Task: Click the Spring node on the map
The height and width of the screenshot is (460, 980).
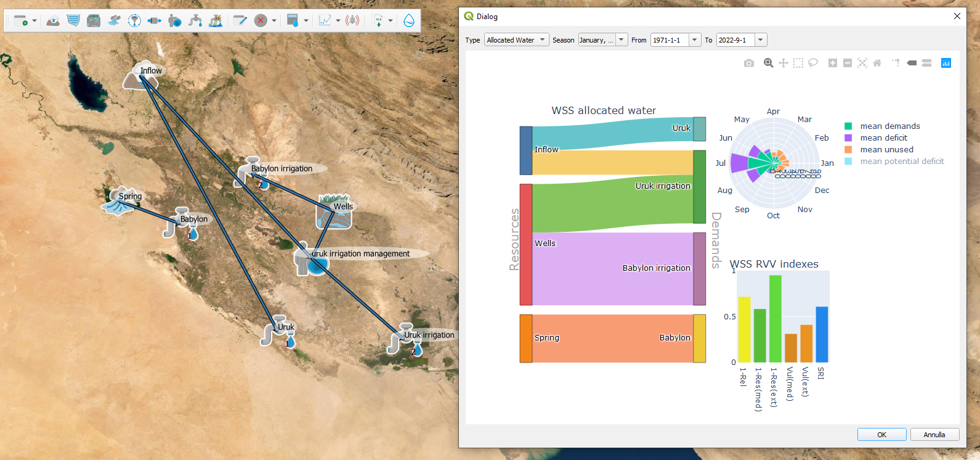Action: pyautogui.click(x=118, y=201)
